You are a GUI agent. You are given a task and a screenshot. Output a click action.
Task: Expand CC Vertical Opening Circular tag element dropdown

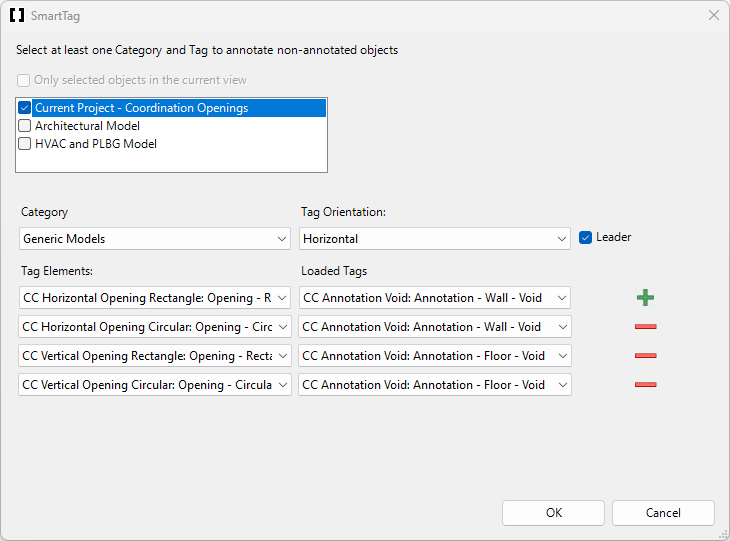[x=155, y=385]
